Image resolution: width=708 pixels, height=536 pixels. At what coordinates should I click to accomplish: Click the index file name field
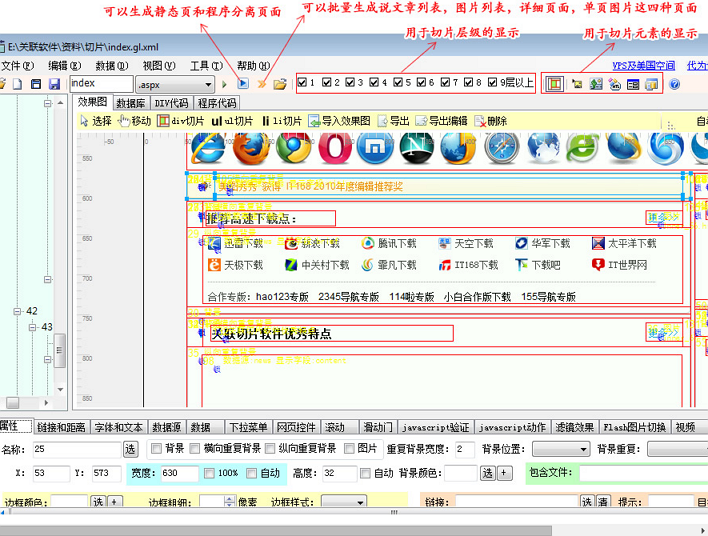[102, 84]
